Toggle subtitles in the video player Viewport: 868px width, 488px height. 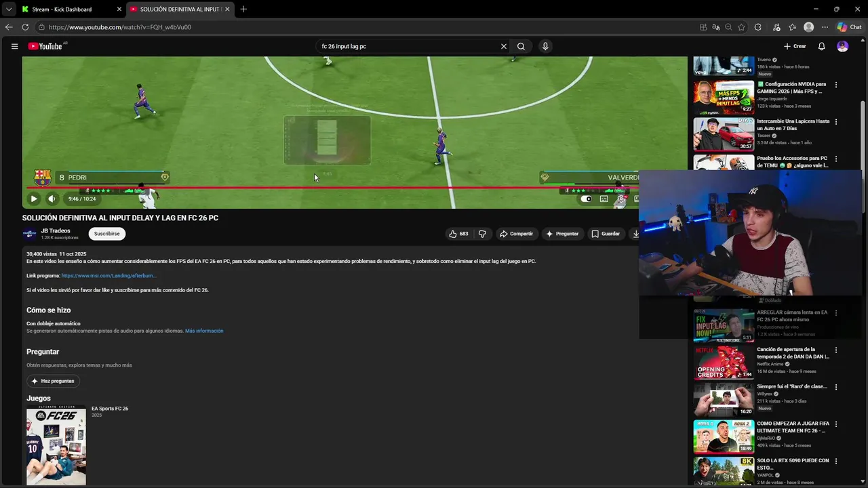point(604,199)
